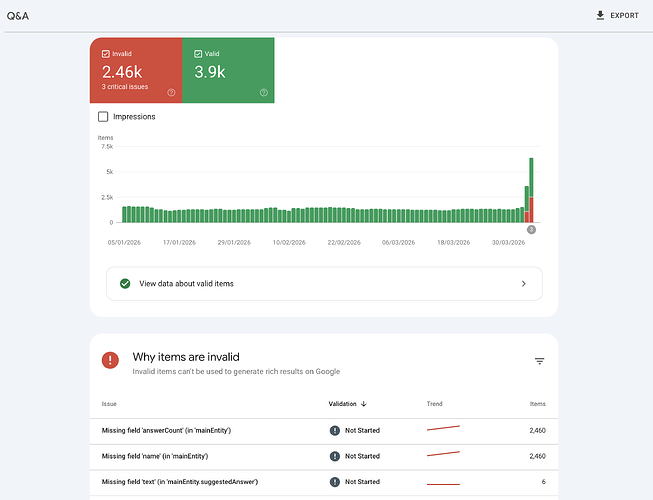653x500 pixels.
Task: Toggle the Impressions checkbox
Action: (103, 117)
